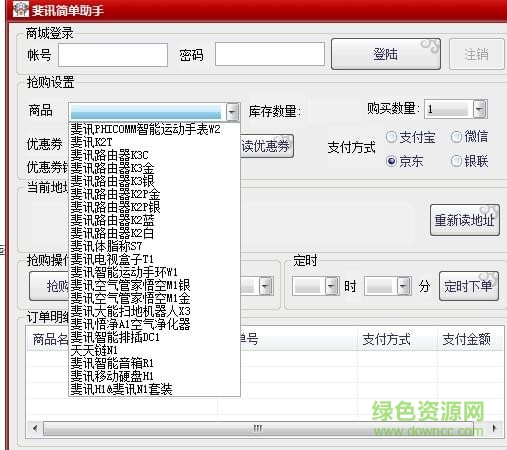Open dropdown partly hidden in 抢购操作 group

click(266, 286)
